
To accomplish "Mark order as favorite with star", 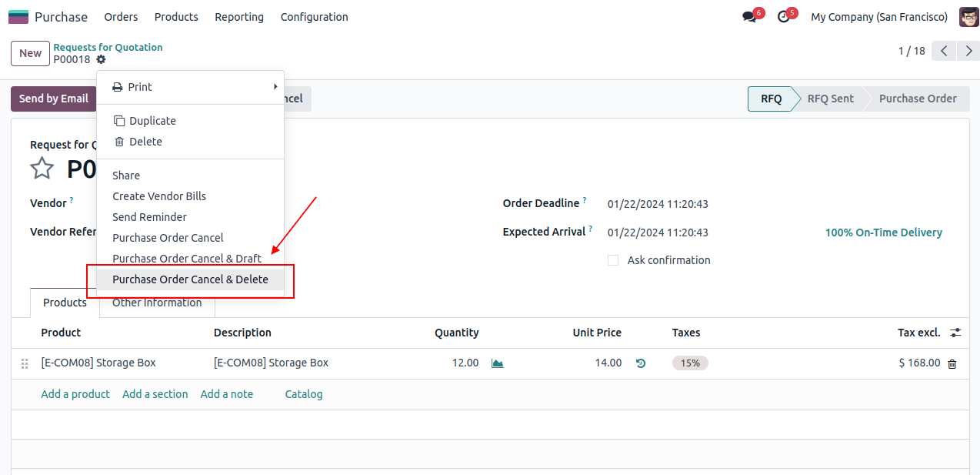I will tap(42, 169).
